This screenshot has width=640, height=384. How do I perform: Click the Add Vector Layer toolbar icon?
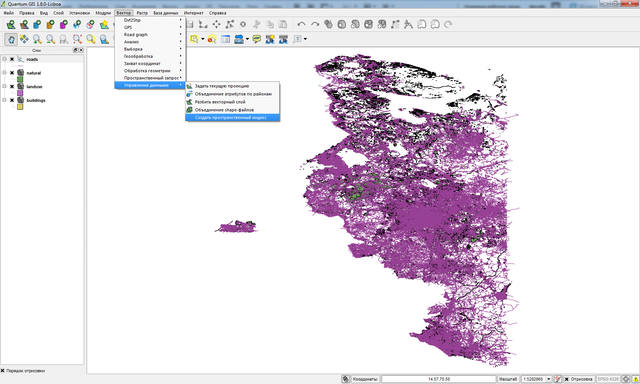pyautogui.click(x=11, y=24)
